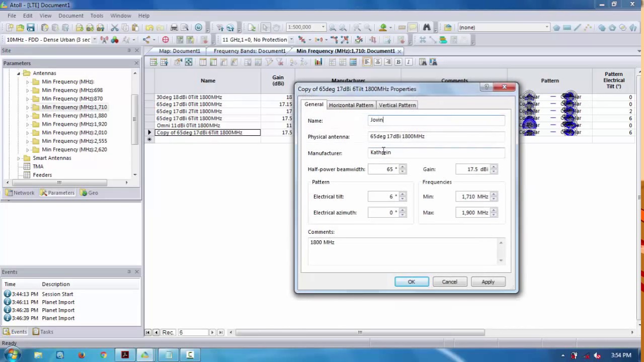Click the Feeders tree item
The image size is (644, 362).
pyautogui.click(x=42, y=175)
